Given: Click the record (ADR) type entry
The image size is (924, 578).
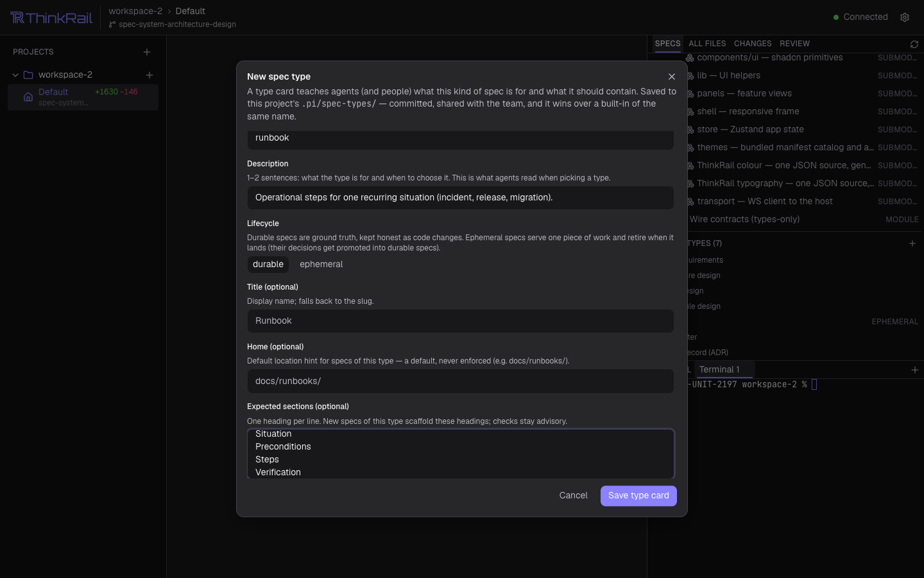Looking at the screenshot, I should click(x=707, y=353).
